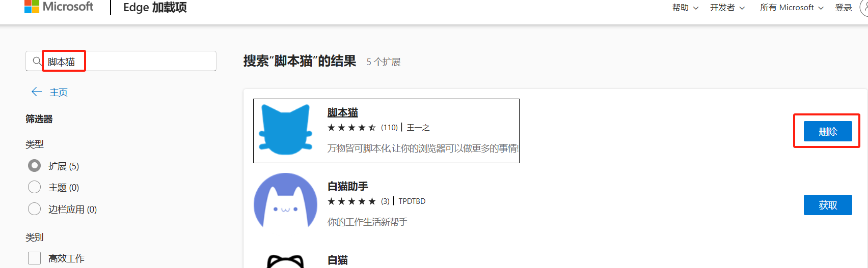The image size is (868, 268).
Task: Open the 白猫助手 purple cat icon
Action: (x=285, y=200)
